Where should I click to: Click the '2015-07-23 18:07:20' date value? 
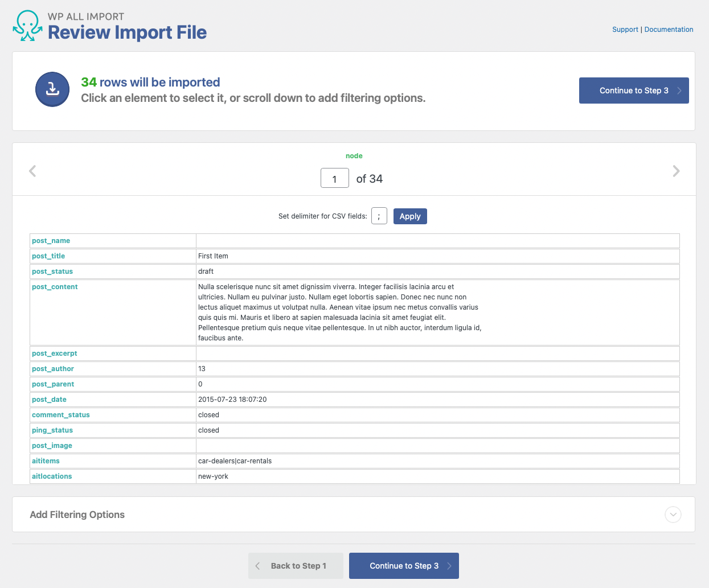point(232,400)
